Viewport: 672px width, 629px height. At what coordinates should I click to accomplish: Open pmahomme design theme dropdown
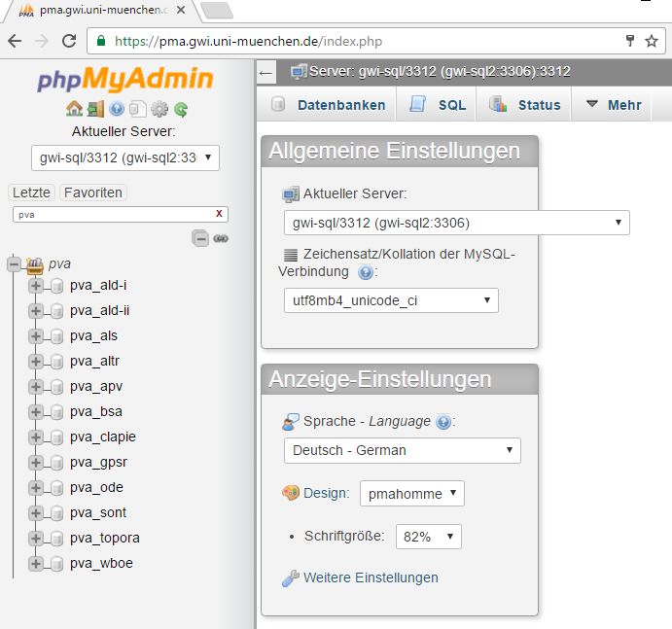point(412,494)
